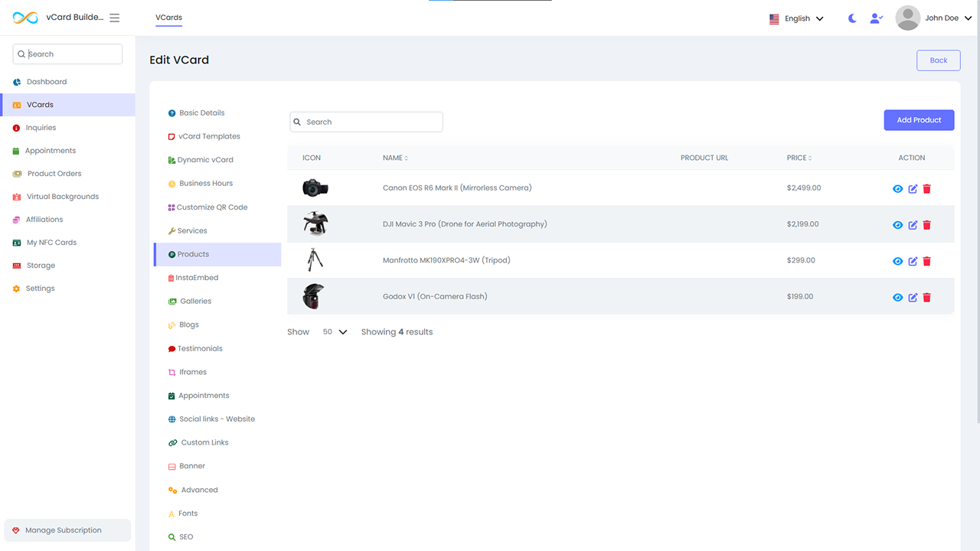Delete the Canon EOS R6 Mark II product
This screenshot has width=980, height=551.
[x=926, y=189]
